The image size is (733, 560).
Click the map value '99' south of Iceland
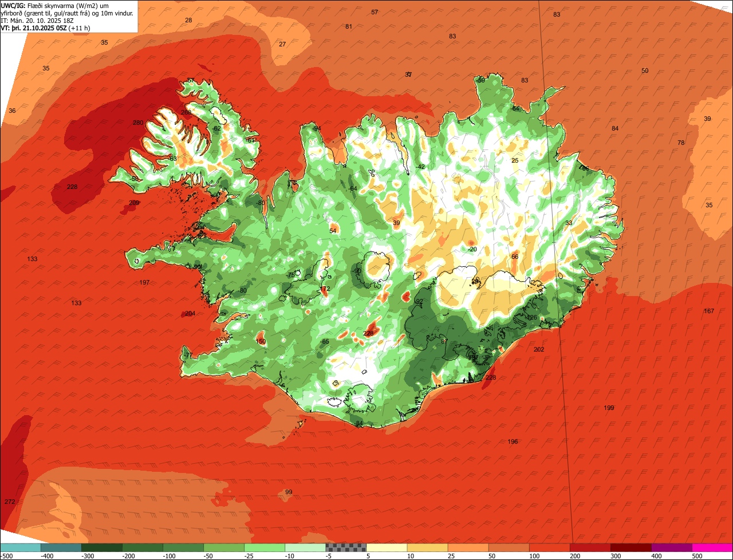coord(289,492)
